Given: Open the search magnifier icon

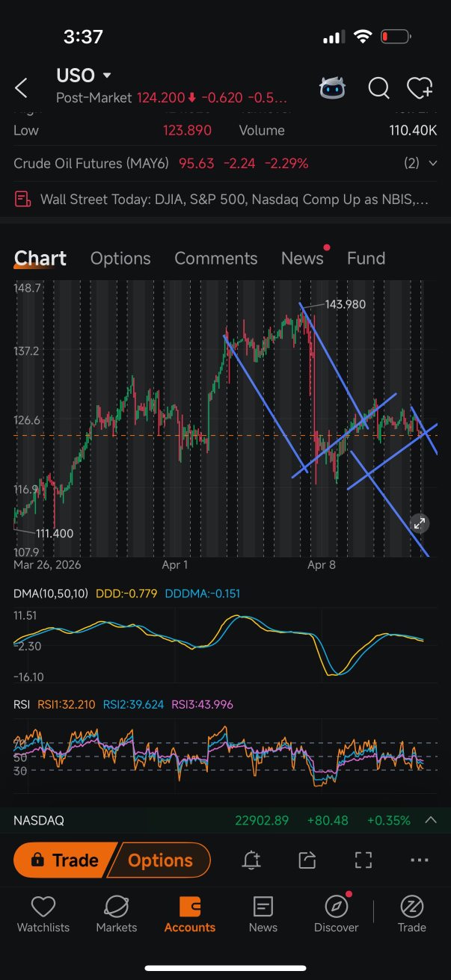Looking at the screenshot, I should click(x=378, y=88).
